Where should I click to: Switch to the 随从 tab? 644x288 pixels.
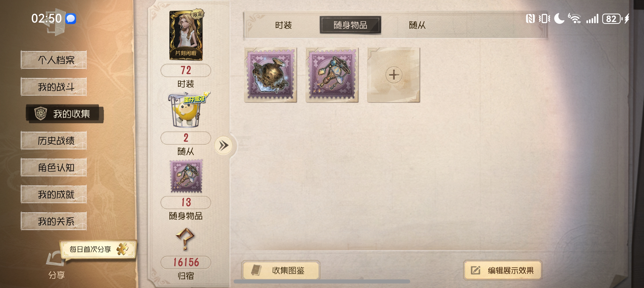click(417, 25)
